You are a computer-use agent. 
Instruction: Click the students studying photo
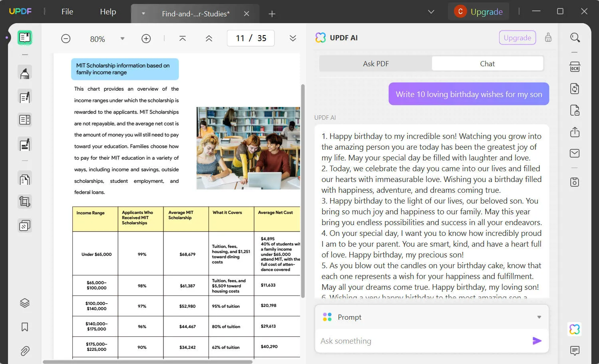pos(248,148)
